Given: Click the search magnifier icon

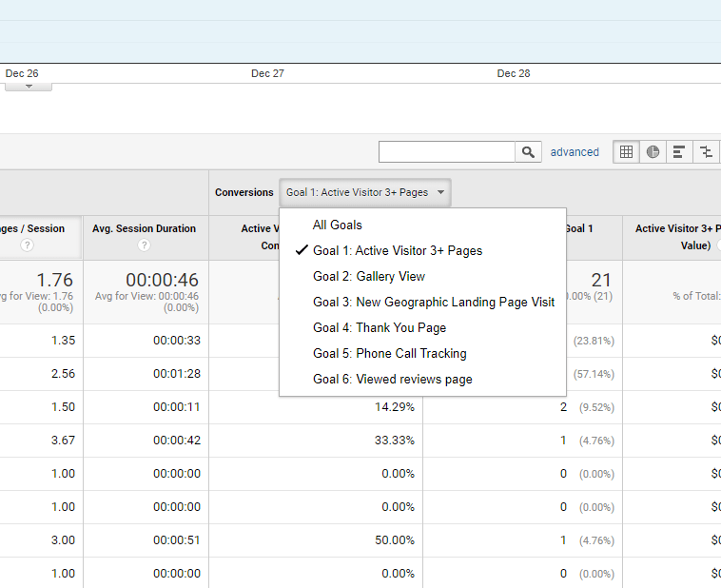Looking at the screenshot, I should 529,152.
